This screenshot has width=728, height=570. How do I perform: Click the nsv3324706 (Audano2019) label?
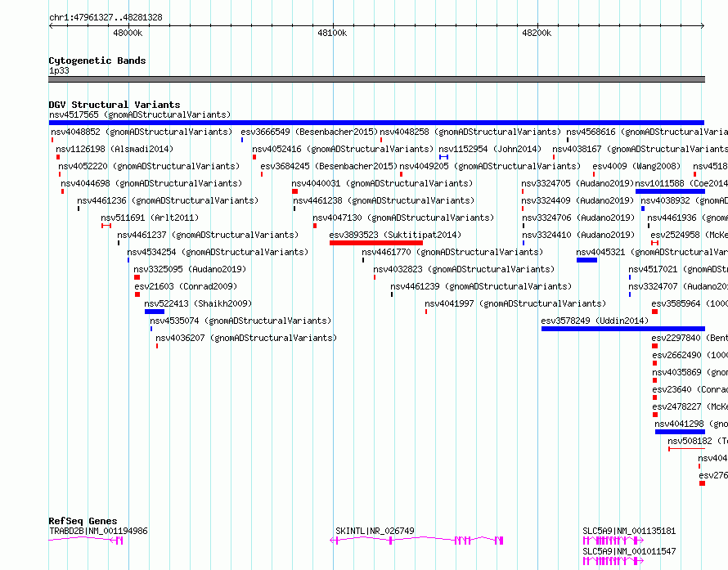(x=578, y=218)
